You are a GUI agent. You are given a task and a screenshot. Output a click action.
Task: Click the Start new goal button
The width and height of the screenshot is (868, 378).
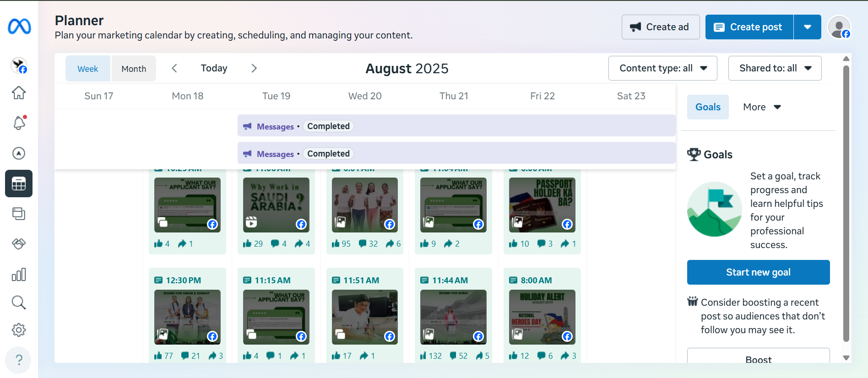(x=758, y=272)
